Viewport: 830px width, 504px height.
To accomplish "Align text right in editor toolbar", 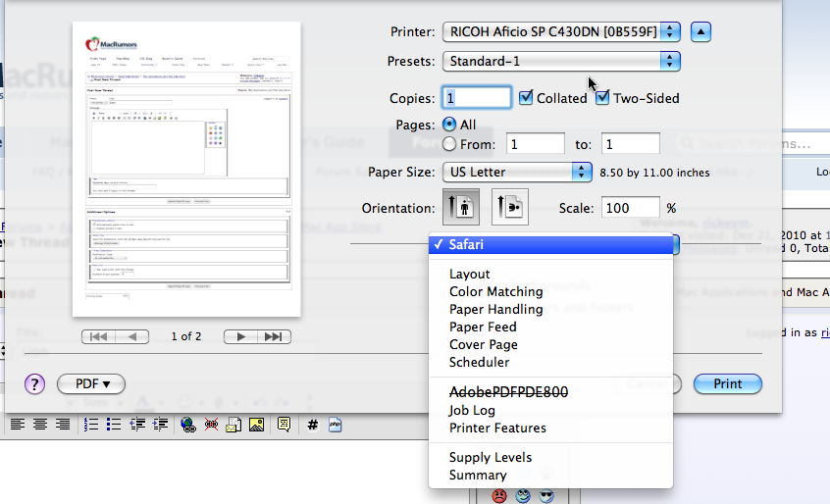I will (63, 425).
